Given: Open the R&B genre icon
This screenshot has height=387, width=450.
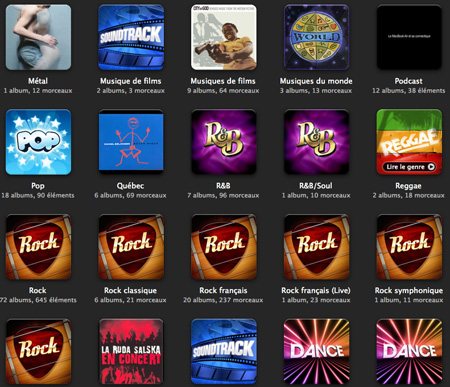Looking at the screenshot, I should pyautogui.click(x=224, y=142).
